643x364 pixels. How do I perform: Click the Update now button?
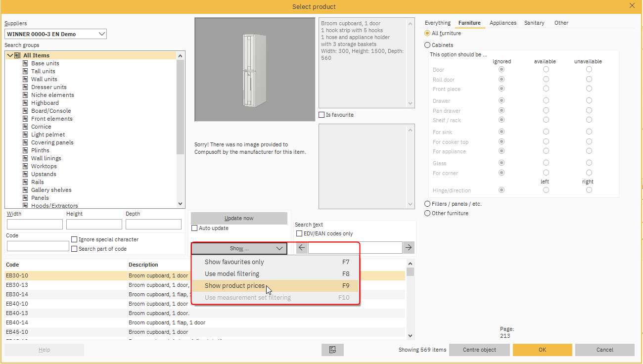(x=239, y=218)
